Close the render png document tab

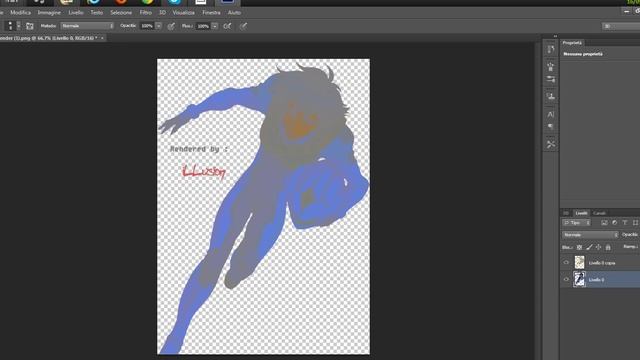click(102, 38)
